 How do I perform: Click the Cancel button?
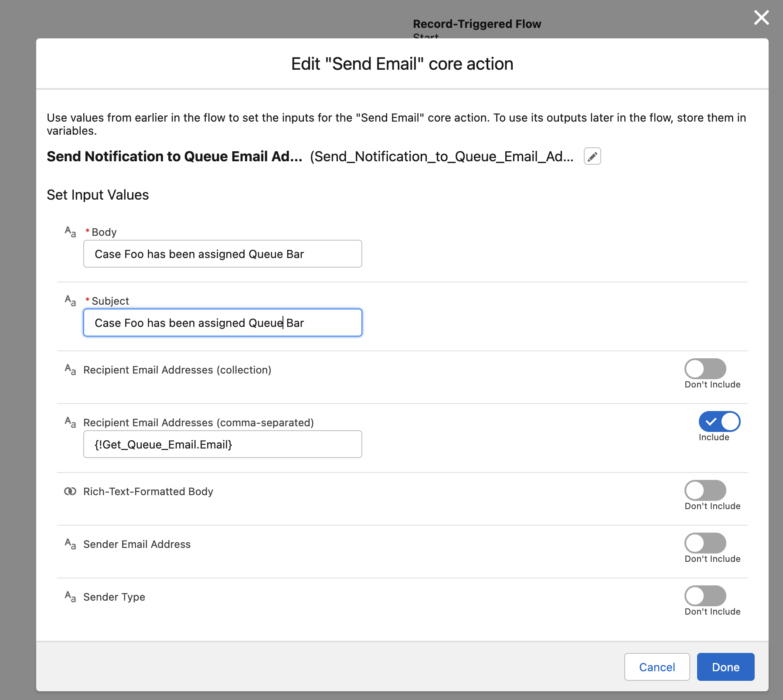pos(657,667)
